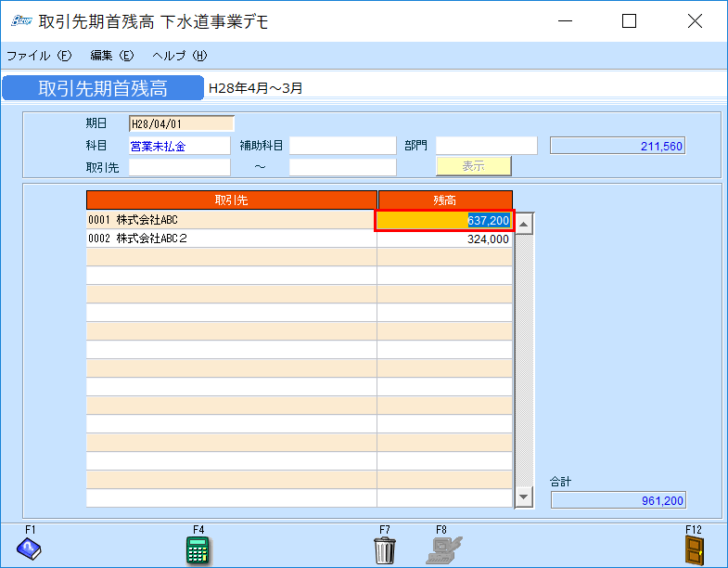
Task: Click the second 取引先 field after the tilde
Action: pos(342,167)
